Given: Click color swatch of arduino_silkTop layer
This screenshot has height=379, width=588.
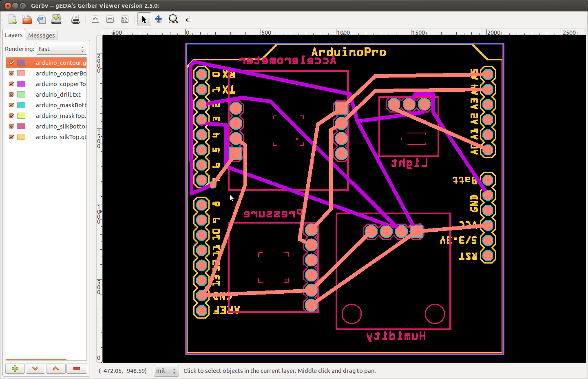Looking at the screenshot, I should [x=21, y=137].
